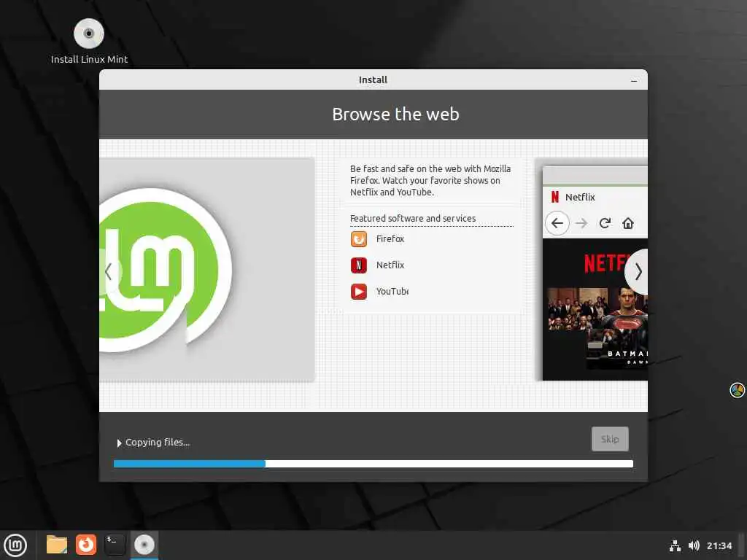747x560 pixels.
Task: Click the YouTube icon in featured software
Action: coord(359,292)
